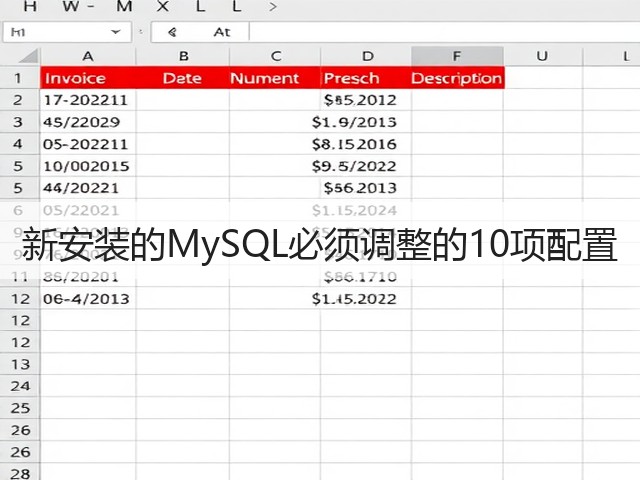The width and height of the screenshot is (640, 480).
Task: Select column D header
Action: click(x=367, y=56)
